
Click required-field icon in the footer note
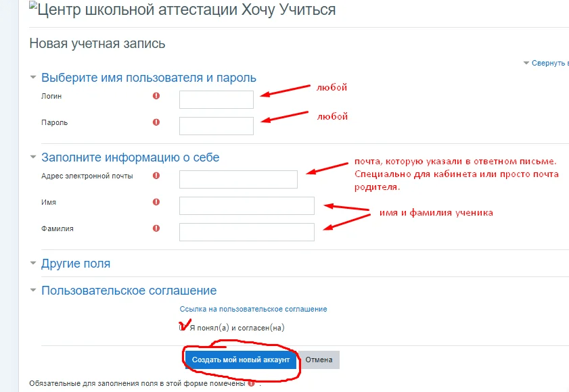pyautogui.click(x=251, y=383)
